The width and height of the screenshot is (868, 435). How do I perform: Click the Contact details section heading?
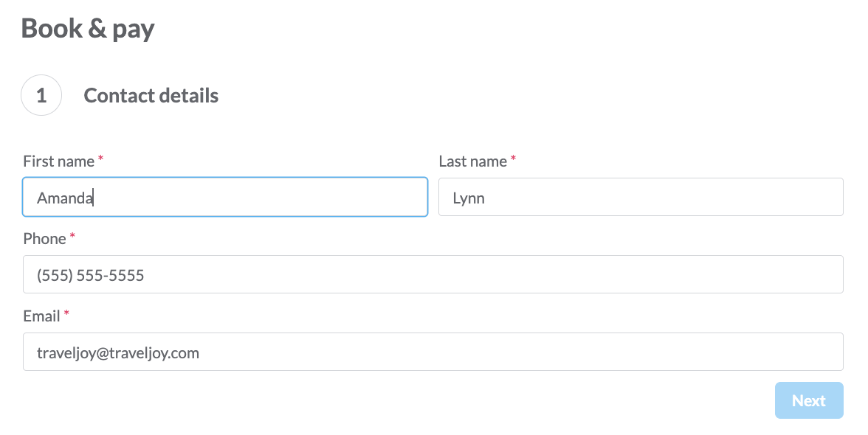[151, 96]
